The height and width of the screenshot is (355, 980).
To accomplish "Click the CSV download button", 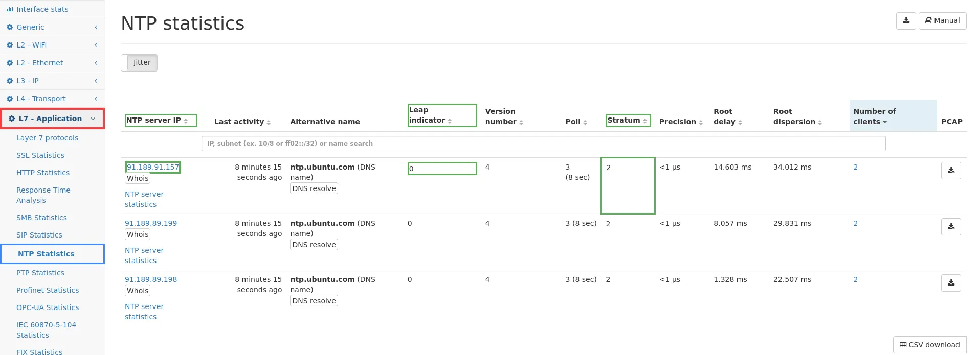I will [x=929, y=345].
